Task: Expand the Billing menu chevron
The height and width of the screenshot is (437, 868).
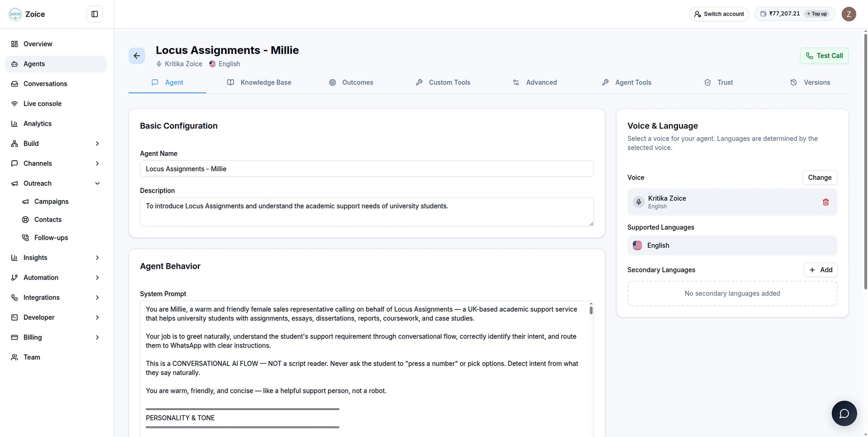Action: coord(97,337)
